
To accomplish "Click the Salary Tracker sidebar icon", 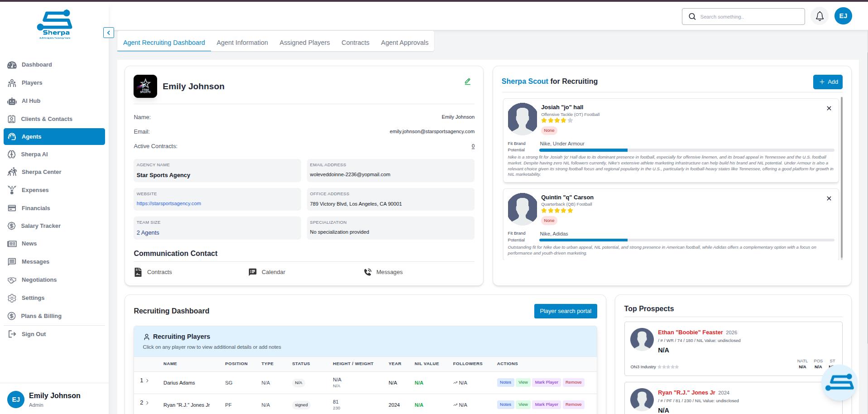I will [12, 226].
